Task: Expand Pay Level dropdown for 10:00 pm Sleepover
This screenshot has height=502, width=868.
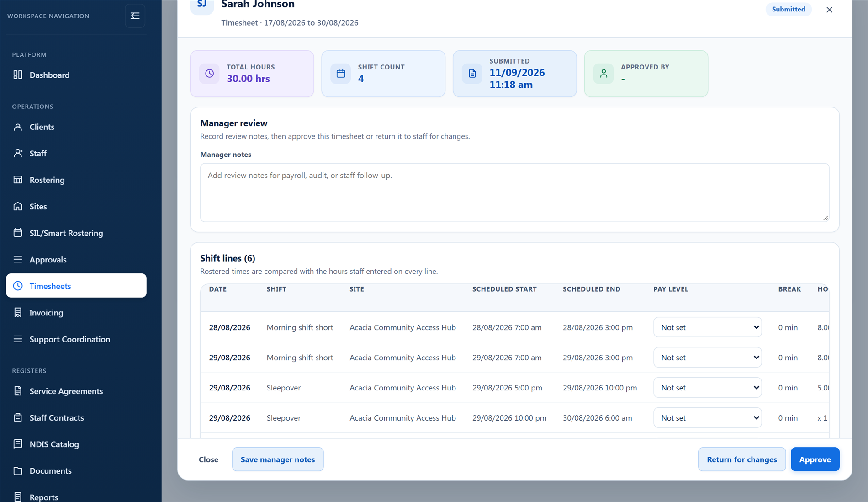Action: click(x=707, y=418)
